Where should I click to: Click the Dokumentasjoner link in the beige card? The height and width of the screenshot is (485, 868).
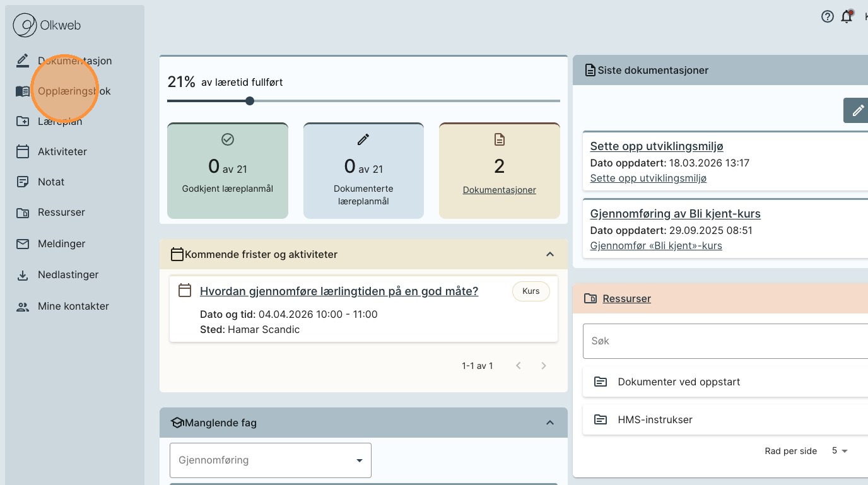point(499,190)
